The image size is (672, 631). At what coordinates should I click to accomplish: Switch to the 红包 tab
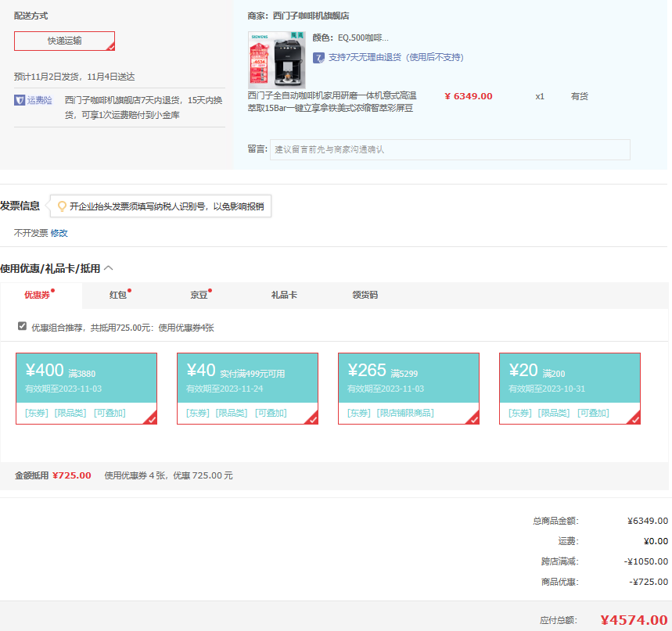(118, 295)
